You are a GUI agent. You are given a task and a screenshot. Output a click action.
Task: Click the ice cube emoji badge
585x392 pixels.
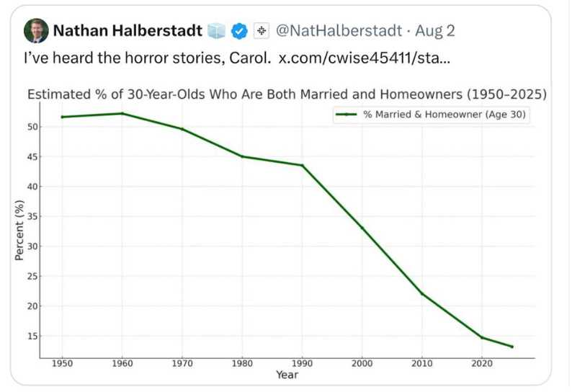216,30
